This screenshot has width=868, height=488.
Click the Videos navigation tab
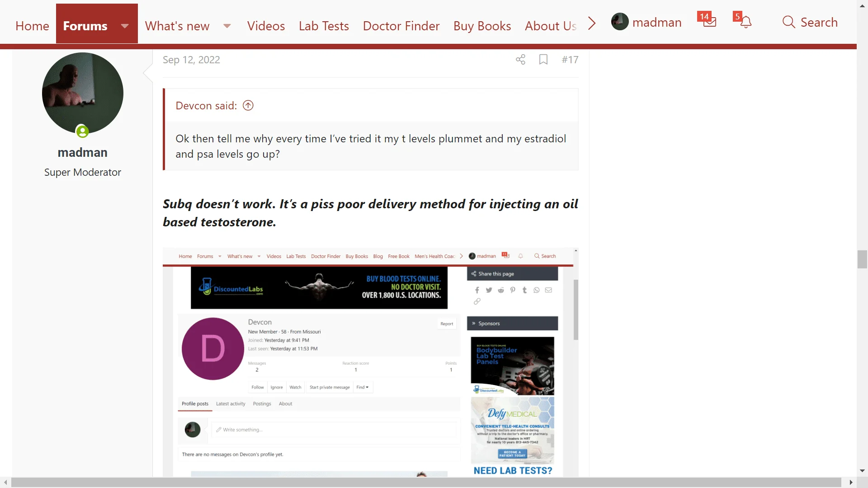click(266, 26)
